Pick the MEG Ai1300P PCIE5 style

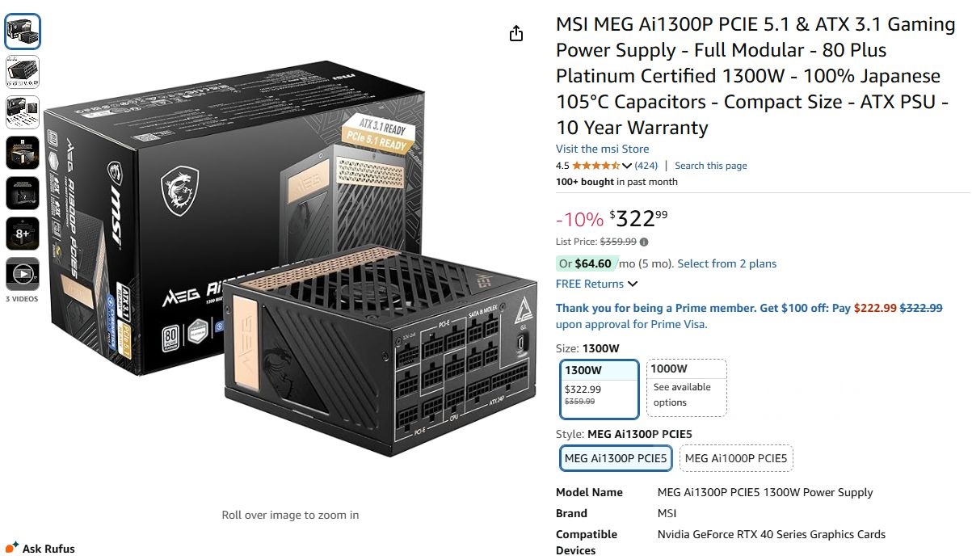point(616,458)
